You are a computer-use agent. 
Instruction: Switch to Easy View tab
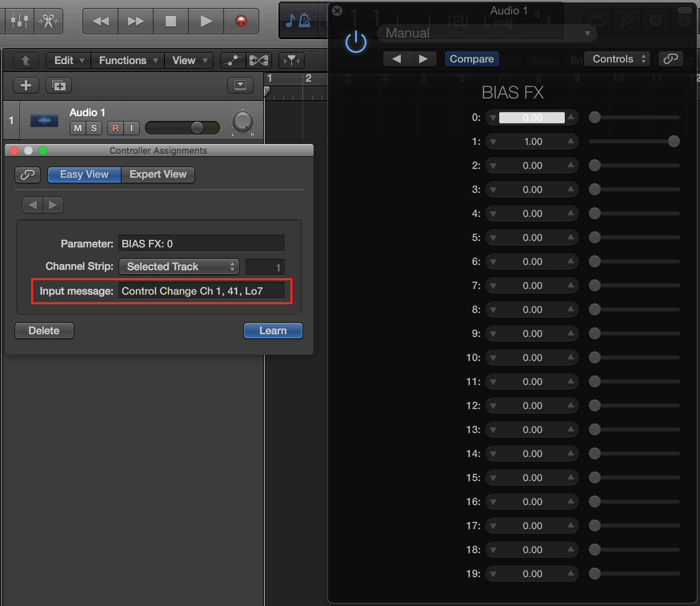click(x=84, y=175)
